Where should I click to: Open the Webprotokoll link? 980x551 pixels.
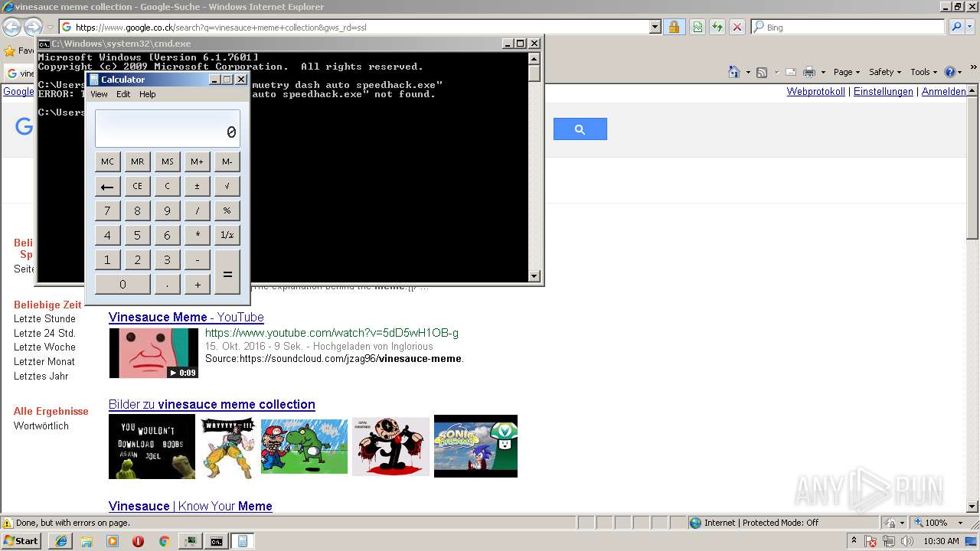tap(816, 92)
